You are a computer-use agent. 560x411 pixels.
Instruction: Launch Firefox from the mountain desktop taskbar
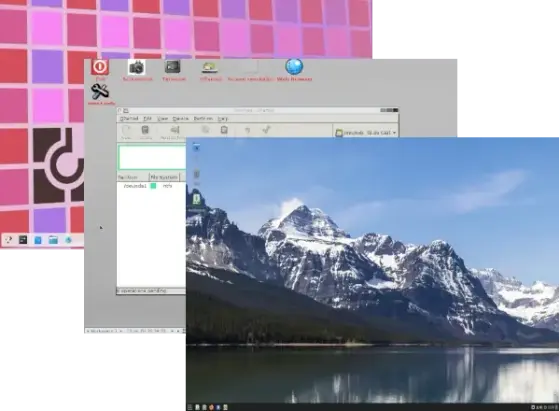click(x=211, y=407)
